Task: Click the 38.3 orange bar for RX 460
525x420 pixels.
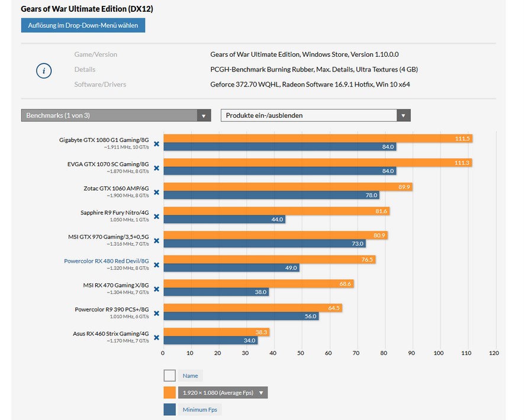Action: pos(217,332)
